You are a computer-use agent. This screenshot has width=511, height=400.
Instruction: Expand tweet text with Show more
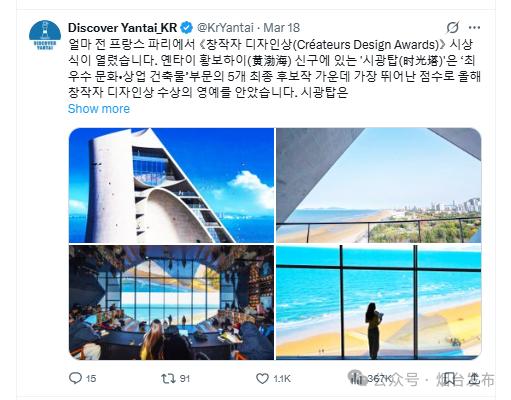pos(99,109)
